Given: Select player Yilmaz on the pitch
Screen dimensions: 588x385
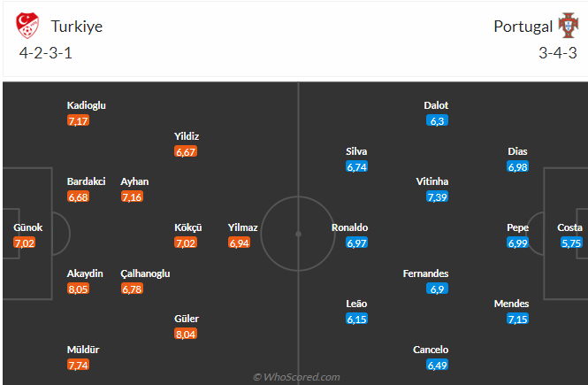Looking at the screenshot, I should tap(243, 227).
